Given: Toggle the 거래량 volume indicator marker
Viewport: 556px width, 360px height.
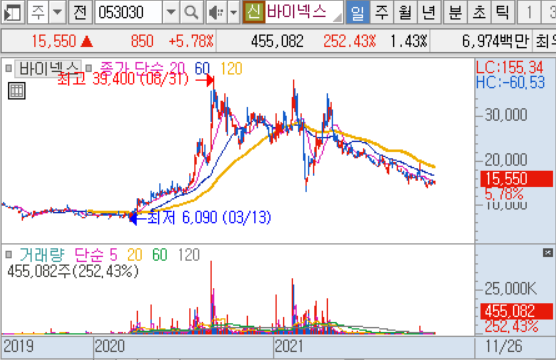Looking at the screenshot, I should click(x=9, y=254).
